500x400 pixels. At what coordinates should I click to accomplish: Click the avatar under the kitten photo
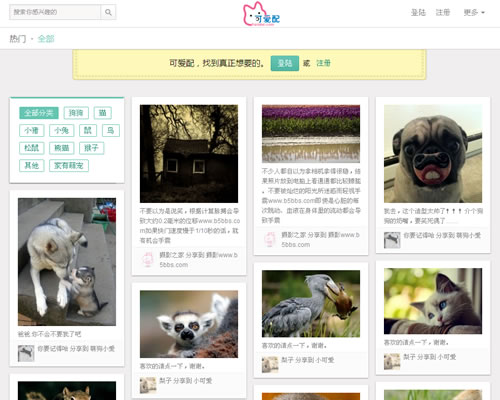[x=392, y=362]
